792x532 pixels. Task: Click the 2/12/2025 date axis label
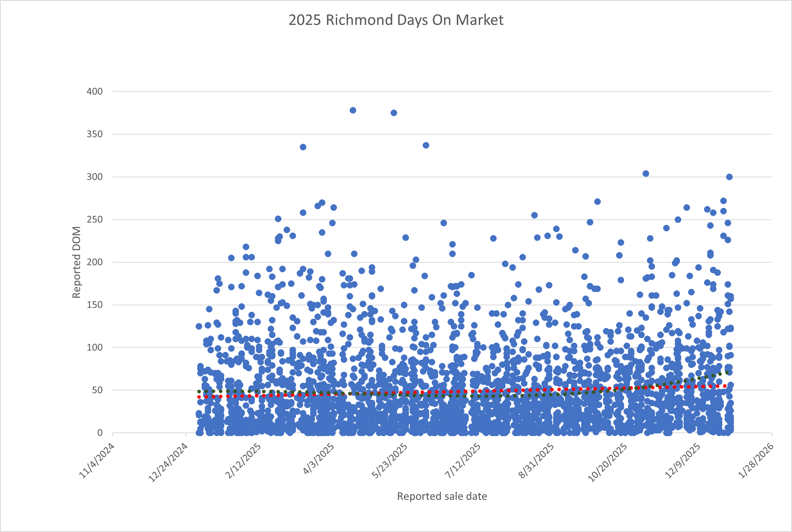pos(243,461)
